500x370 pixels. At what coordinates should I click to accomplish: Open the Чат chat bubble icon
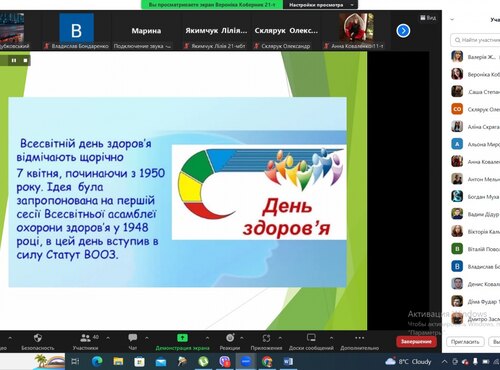click(x=133, y=338)
